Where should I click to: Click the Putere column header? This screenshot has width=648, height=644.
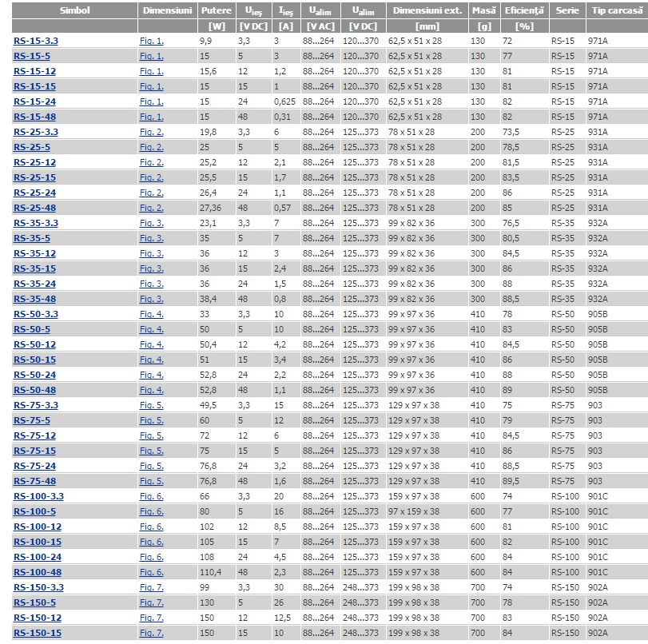(x=217, y=10)
